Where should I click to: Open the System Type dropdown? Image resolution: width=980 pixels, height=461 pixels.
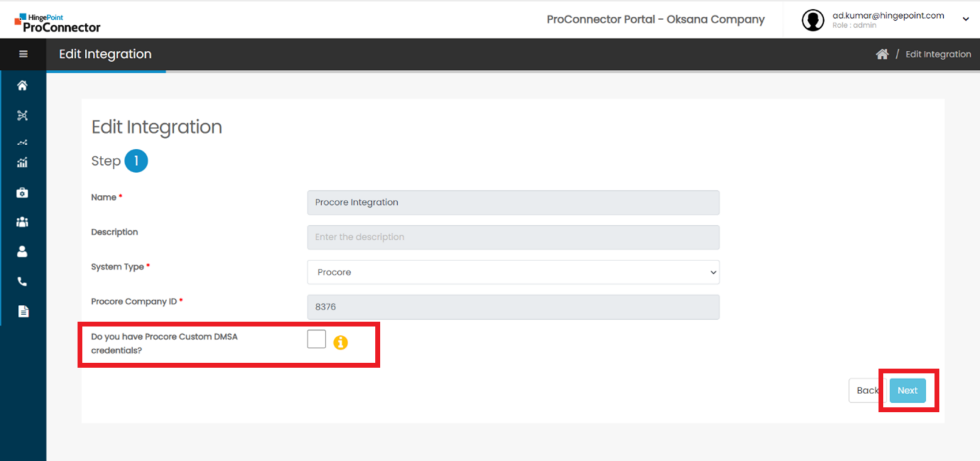click(513, 272)
